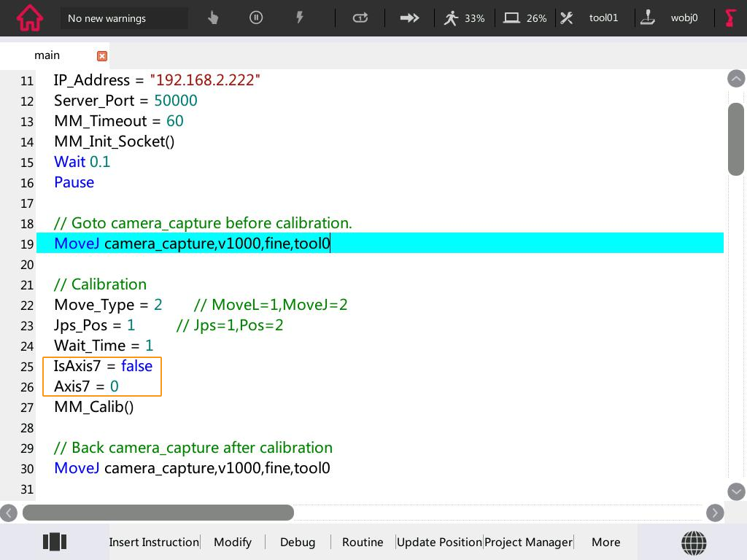Open the wobj0 work object selector
747x560 pixels.
point(684,18)
